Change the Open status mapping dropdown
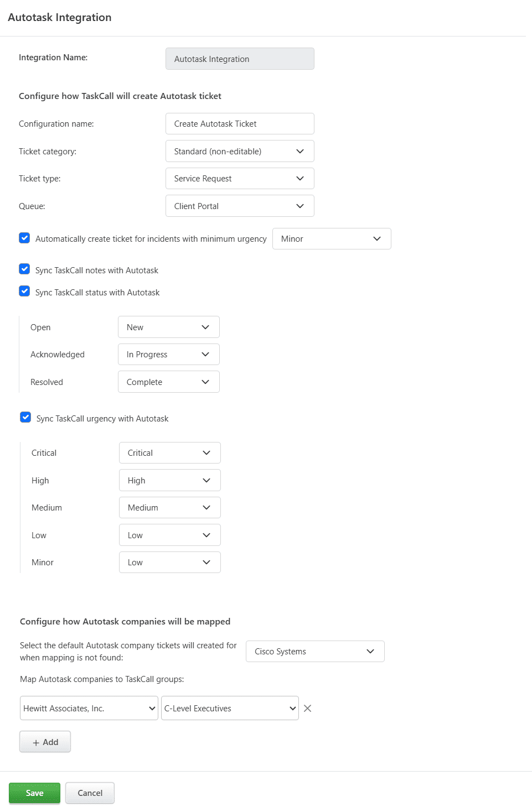The image size is (532, 812). (x=169, y=327)
